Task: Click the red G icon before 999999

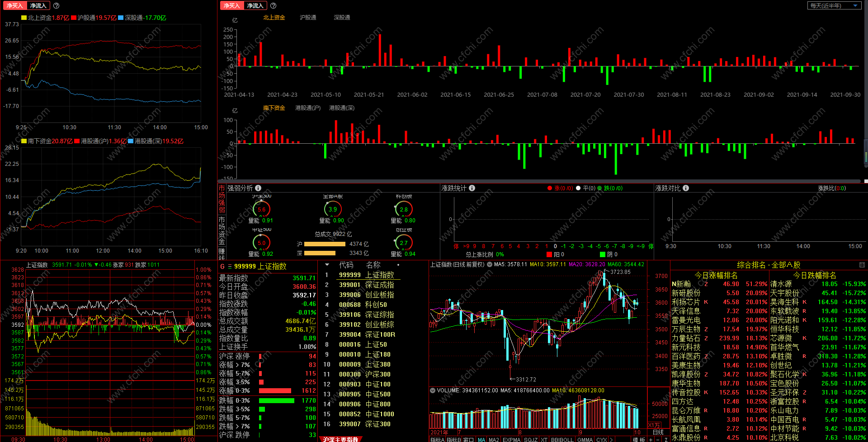Action: point(222,267)
